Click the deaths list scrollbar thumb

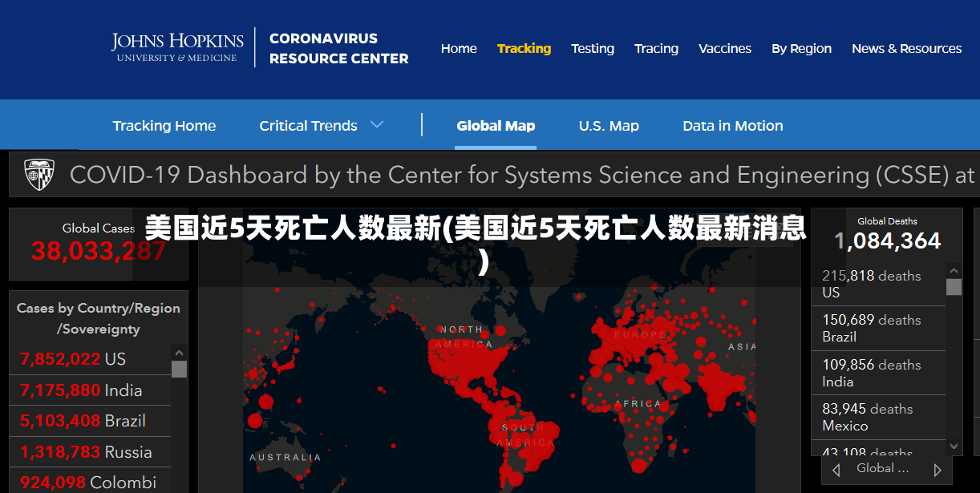coord(954,287)
